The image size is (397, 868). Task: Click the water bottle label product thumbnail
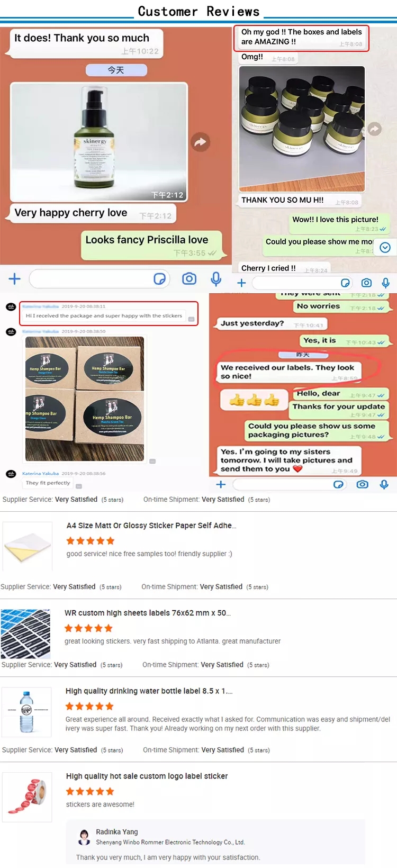coord(26,712)
